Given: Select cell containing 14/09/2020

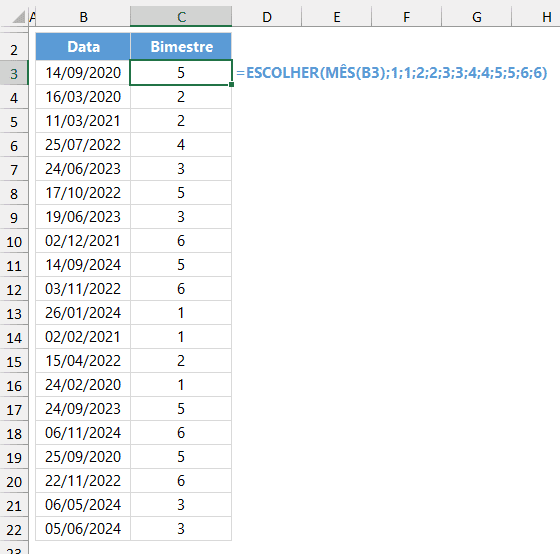Looking at the screenshot, I should click(83, 73).
